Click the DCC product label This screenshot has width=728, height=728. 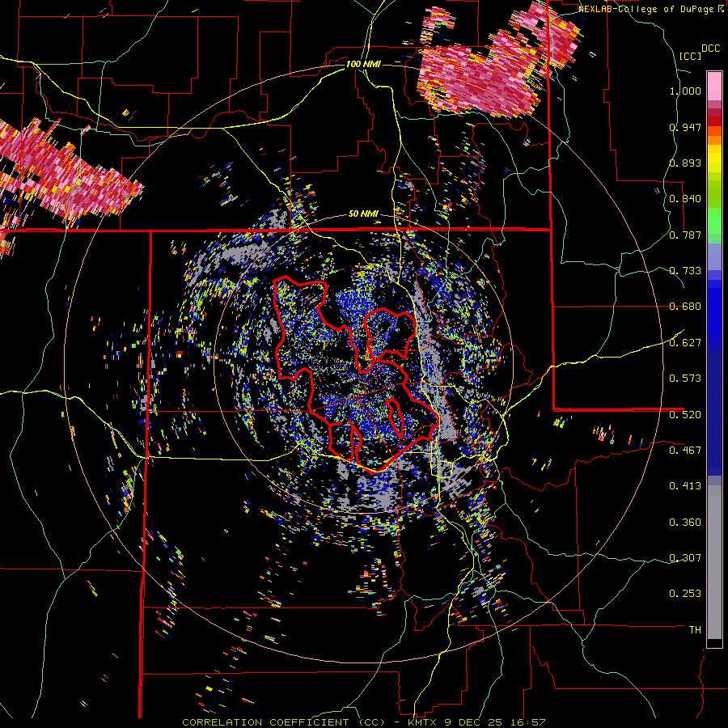coord(711,49)
